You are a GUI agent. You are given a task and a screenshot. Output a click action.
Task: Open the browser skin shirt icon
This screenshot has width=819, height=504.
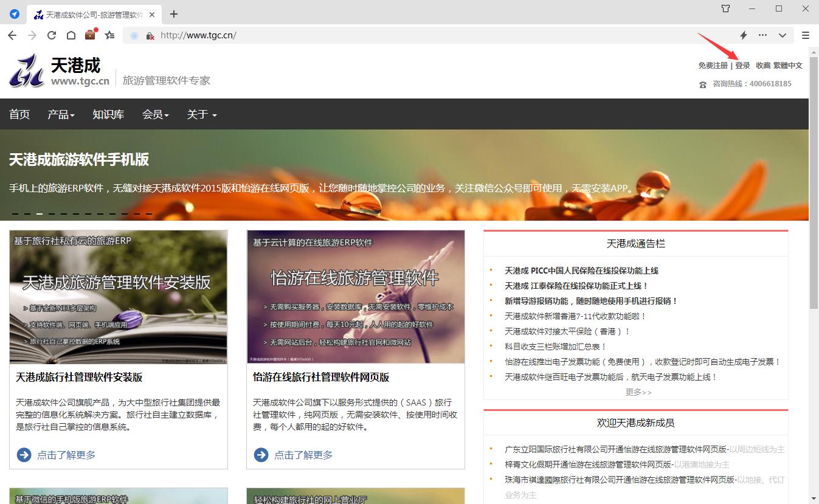[x=725, y=9]
